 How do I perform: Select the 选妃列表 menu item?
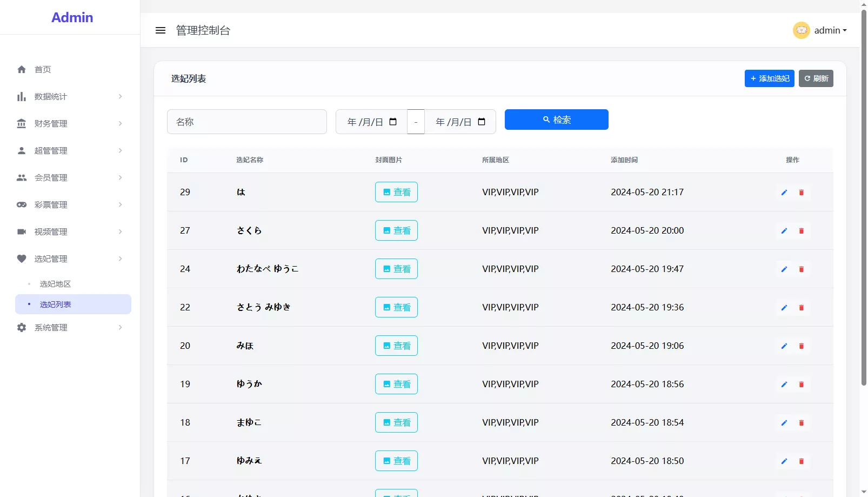pyautogui.click(x=56, y=304)
